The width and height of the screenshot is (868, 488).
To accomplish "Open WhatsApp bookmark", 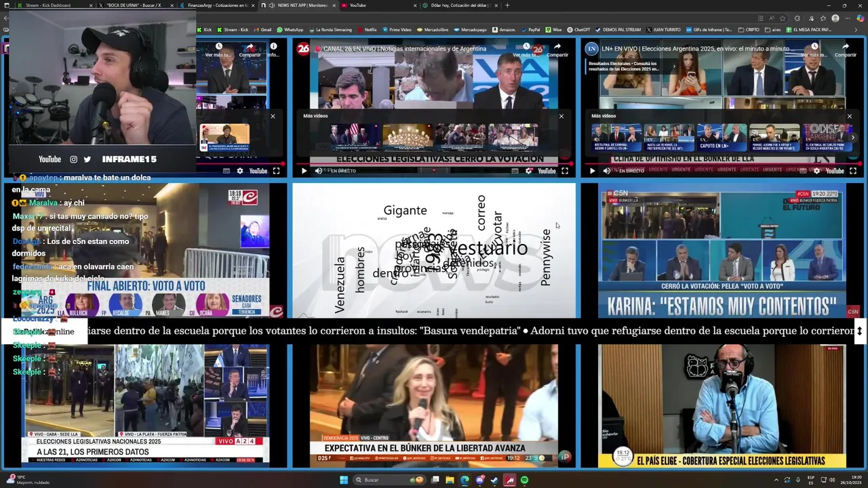I will [x=290, y=30].
